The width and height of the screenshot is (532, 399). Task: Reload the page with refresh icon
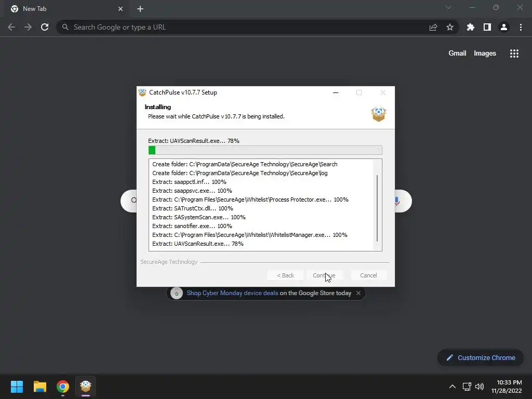(x=45, y=27)
